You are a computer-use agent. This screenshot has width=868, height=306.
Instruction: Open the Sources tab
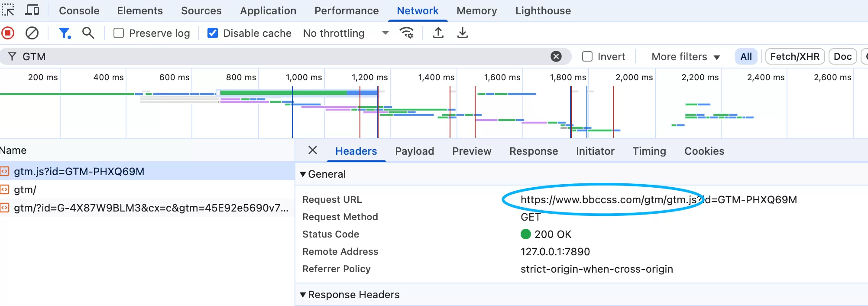(201, 10)
